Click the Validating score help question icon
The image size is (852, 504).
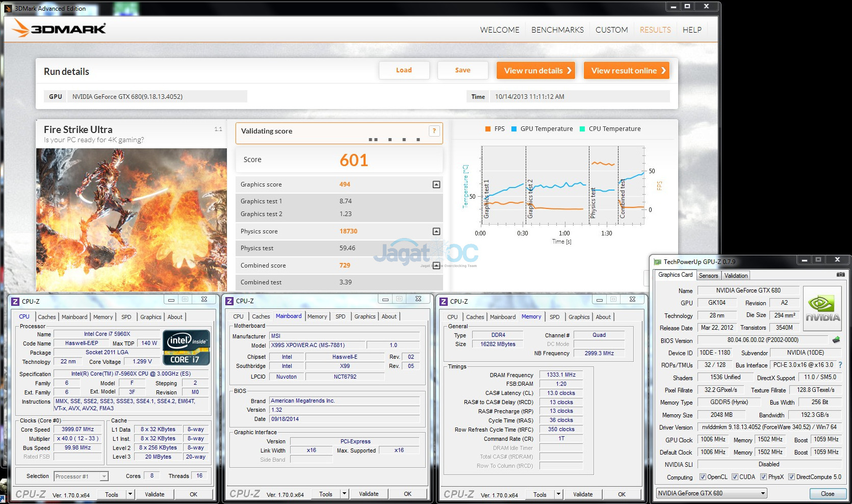434,131
